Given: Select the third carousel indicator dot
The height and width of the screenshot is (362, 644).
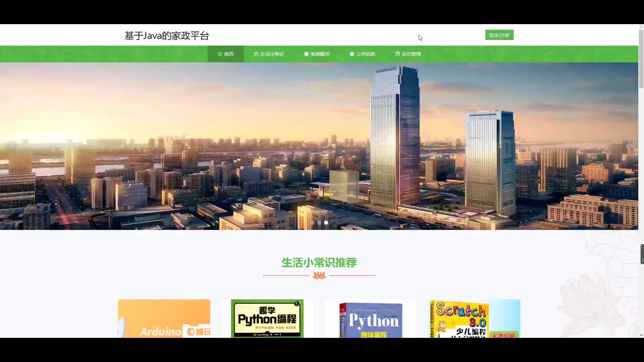Looking at the screenshot, I should point(326,223).
